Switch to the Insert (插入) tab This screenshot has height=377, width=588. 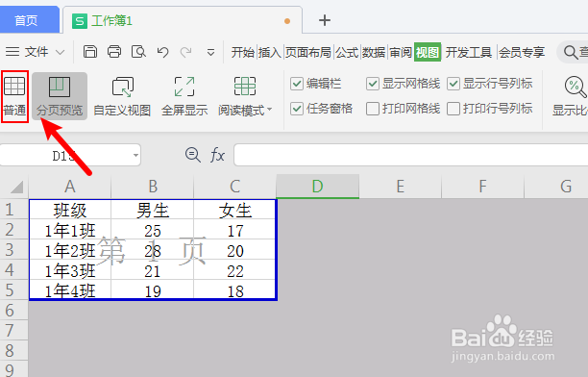coord(270,52)
